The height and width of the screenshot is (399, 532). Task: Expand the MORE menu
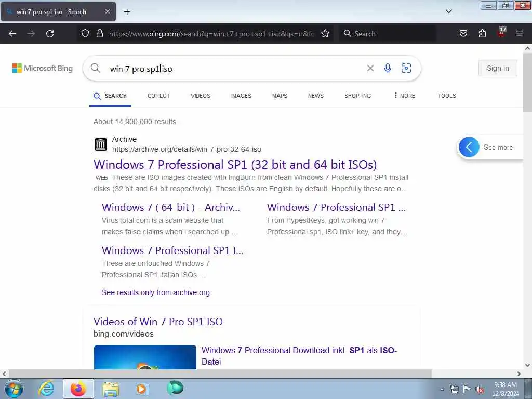404,96
